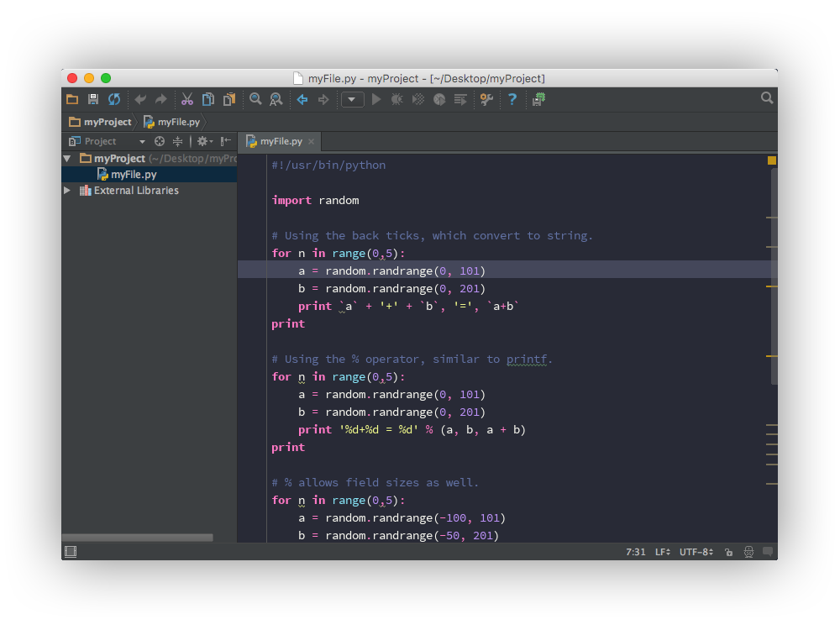Select the myFile.py editor tab
This screenshot has height=630, width=840.
[281, 141]
